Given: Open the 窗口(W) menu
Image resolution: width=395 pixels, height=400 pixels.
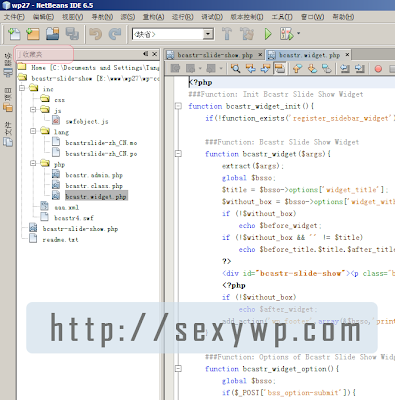Looking at the screenshot, I should coord(312,17).
